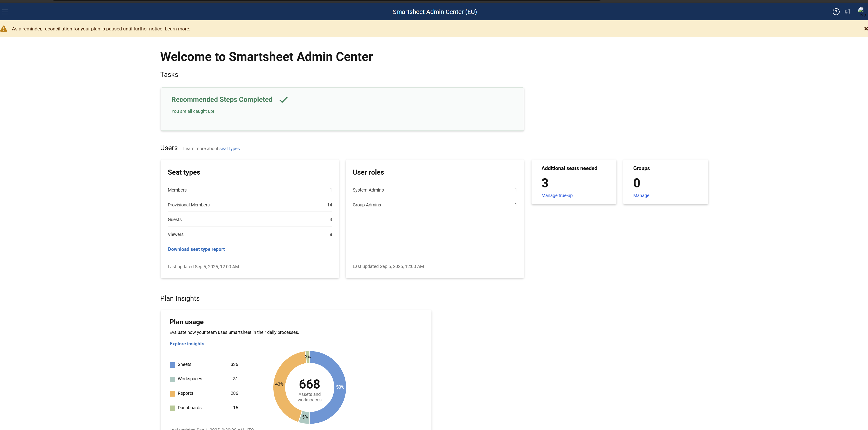
Task: Select the Viewers seat type row
Action: click(250, 234)
